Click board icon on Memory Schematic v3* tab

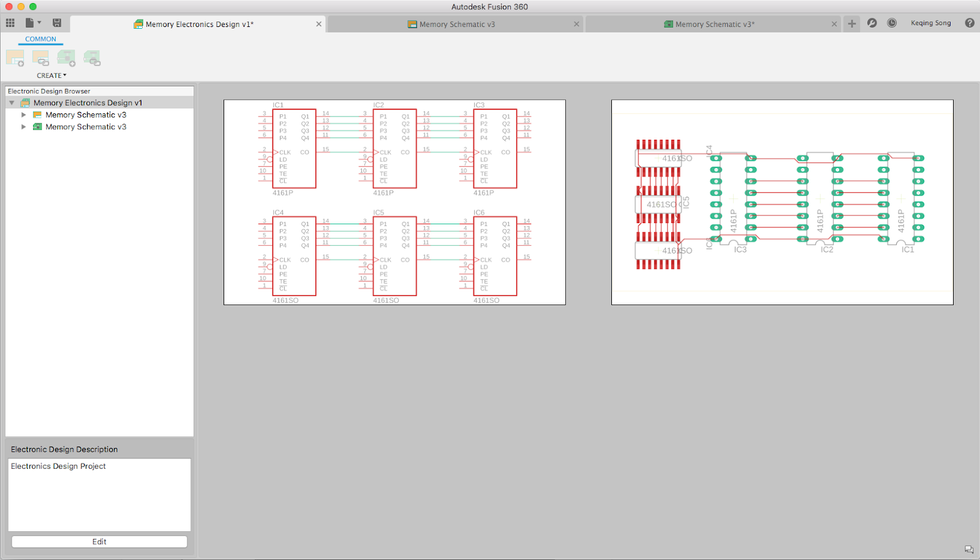pyautogui.click(x=668, y=25)
